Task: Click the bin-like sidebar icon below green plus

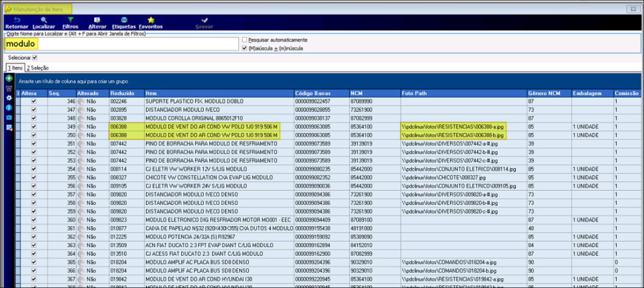Action: pyautogui.click(x=8, y=88)
